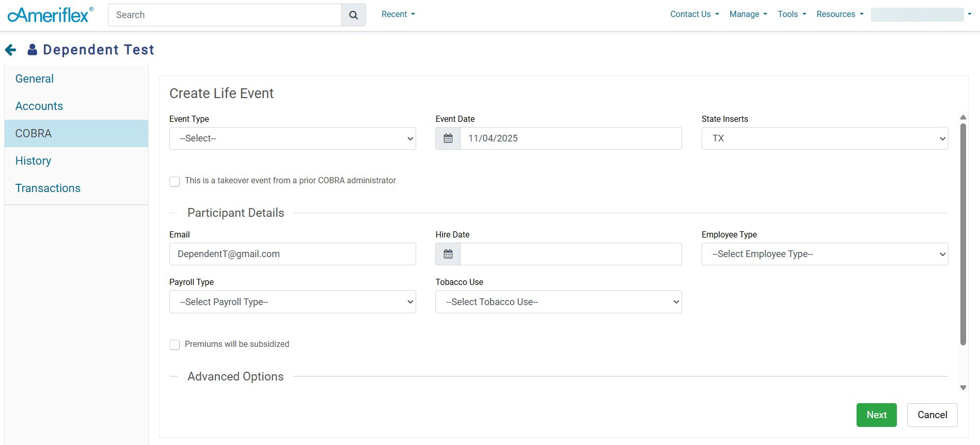Click the Cancel button
This screenshot has height=445, width=980.
[x=932, y=415]
